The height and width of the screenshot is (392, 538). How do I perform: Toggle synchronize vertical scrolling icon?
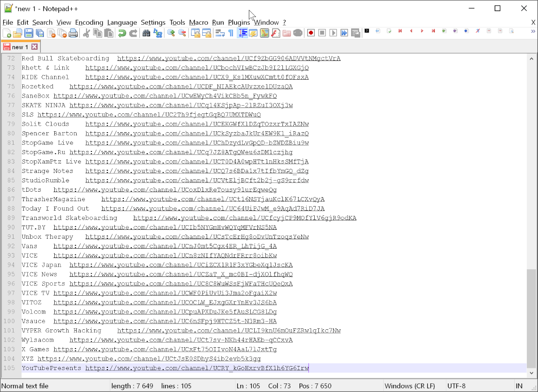(195, 33)
